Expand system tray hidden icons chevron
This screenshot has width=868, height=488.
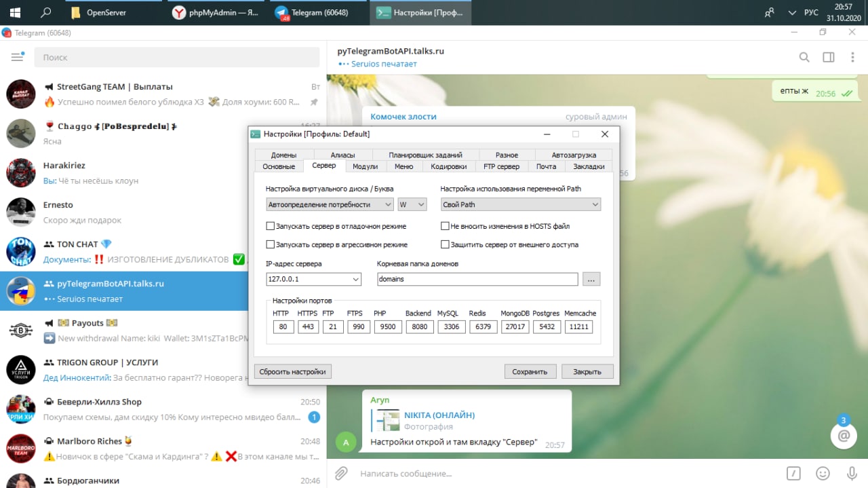point(792,12)
